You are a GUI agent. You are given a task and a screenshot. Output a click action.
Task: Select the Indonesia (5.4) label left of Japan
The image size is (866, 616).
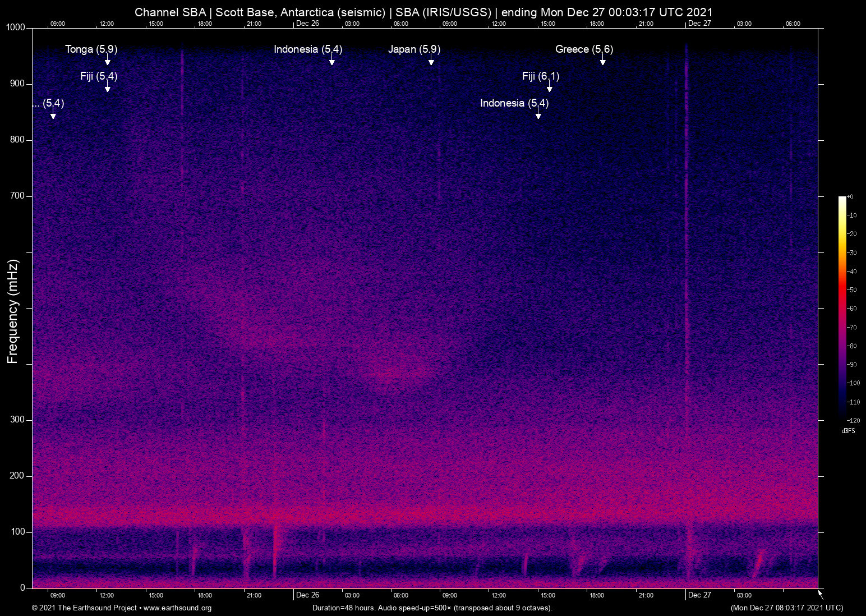[x=307, y=49]
